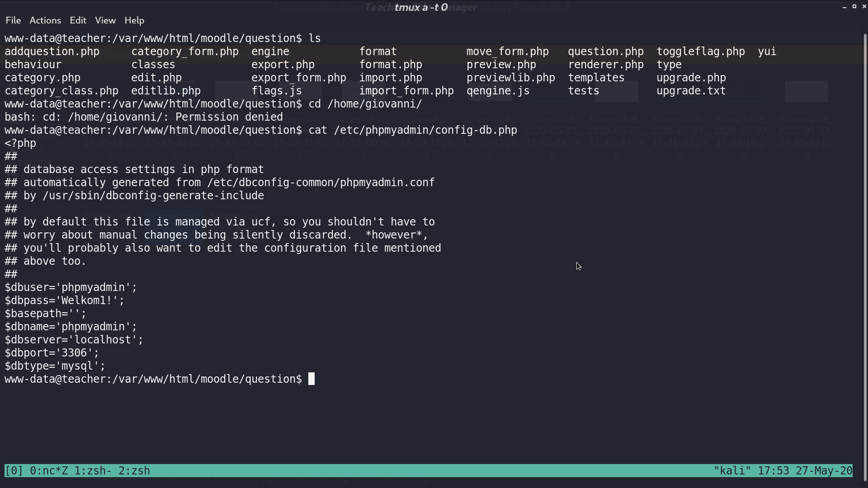Click export.php in the listing
Image resolution: width=868 pixels, height=488 pixels.
283,65
